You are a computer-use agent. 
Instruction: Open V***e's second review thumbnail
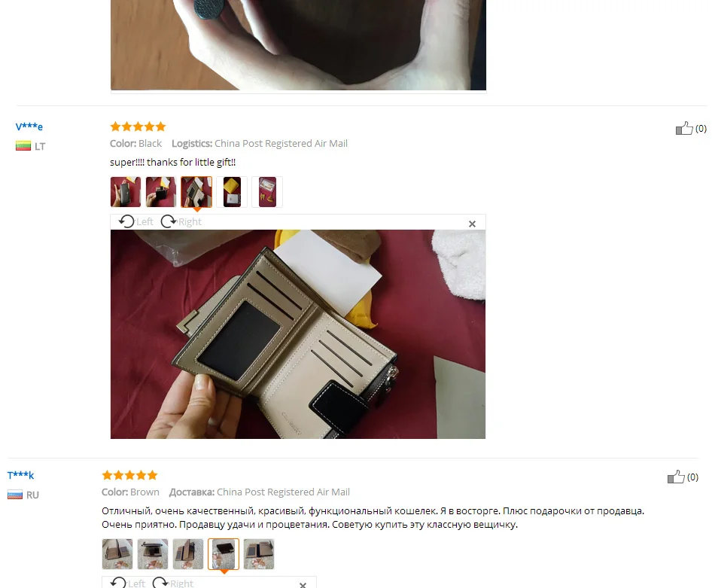point(161,192)
